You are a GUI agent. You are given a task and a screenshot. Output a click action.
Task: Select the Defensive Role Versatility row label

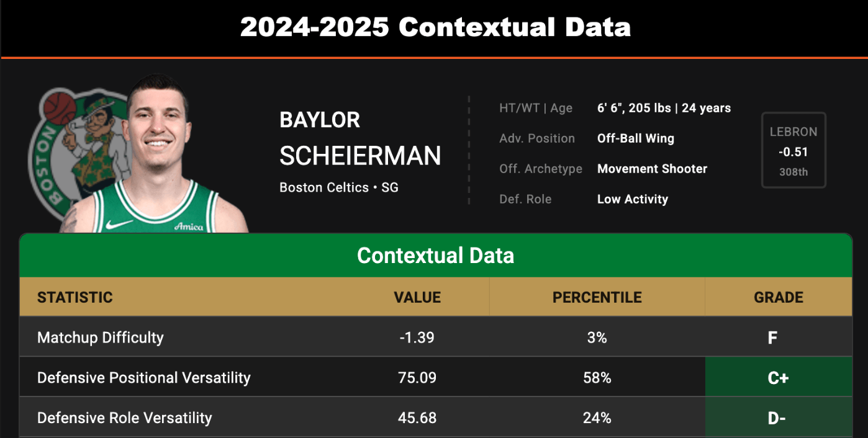[125, 418]
